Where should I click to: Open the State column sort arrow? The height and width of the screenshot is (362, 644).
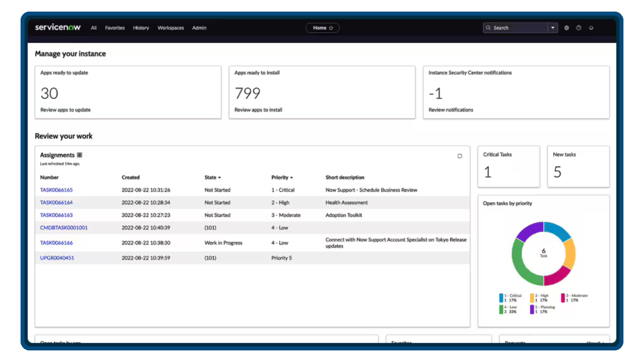[220, 178]
